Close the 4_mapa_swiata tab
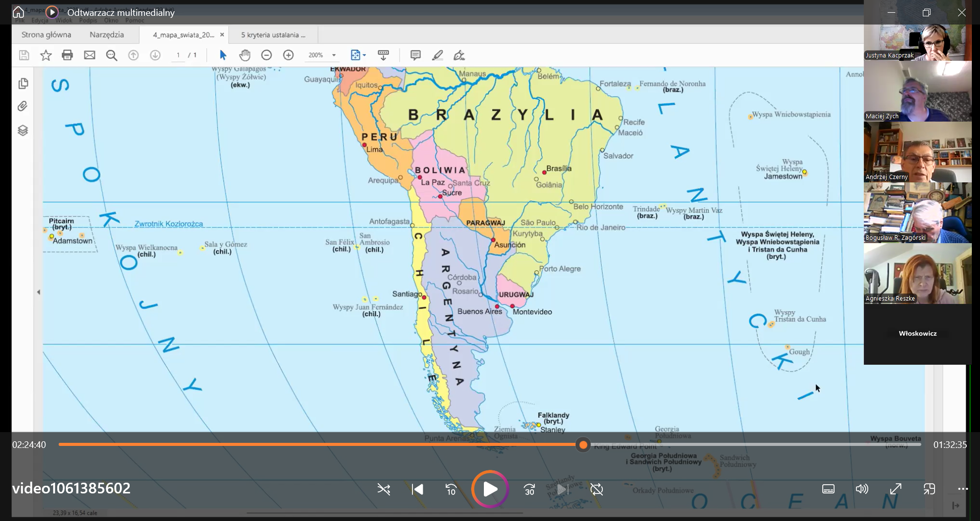980x521 pixels. click(x=222, y=35)
